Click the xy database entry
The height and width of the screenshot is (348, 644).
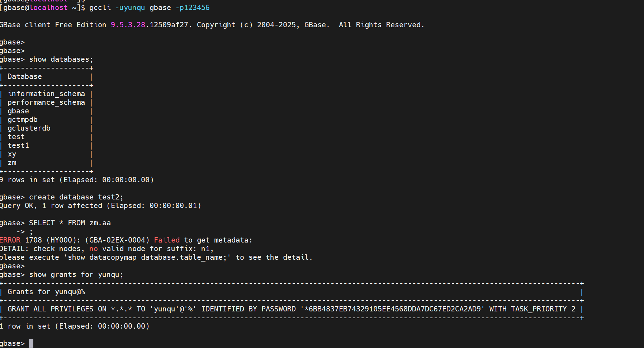click(12, 154)
